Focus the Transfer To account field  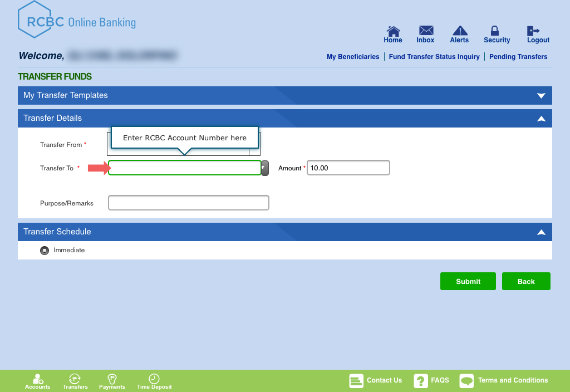pyautogui.click(x=185, y=168)
